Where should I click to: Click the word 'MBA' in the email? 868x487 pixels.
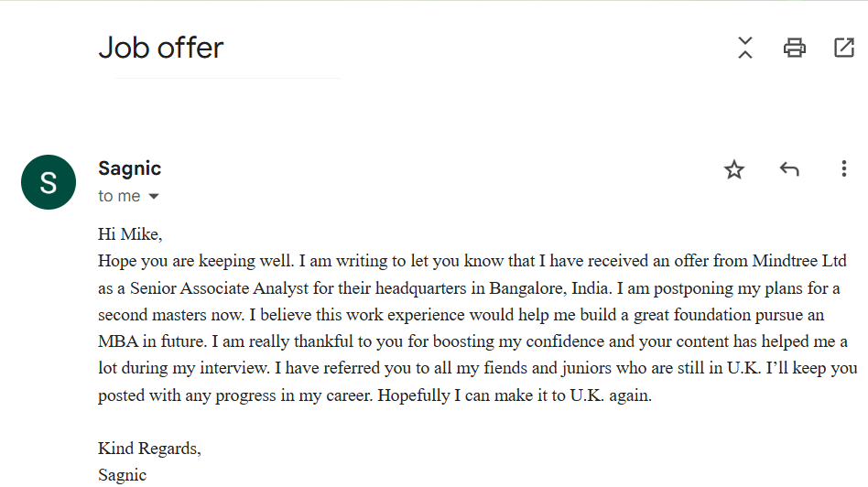tap(116, 341)
